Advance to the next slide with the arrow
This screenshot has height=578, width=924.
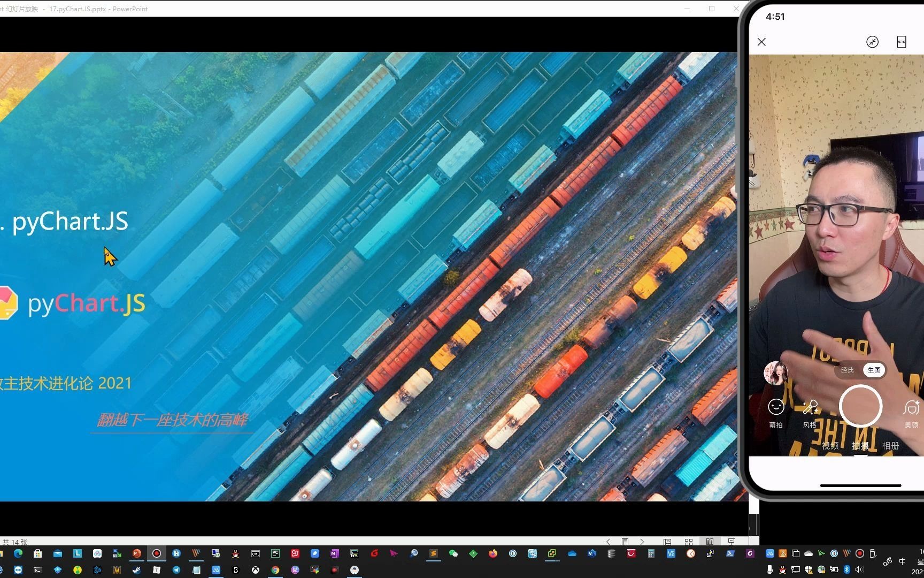point(642,542)
